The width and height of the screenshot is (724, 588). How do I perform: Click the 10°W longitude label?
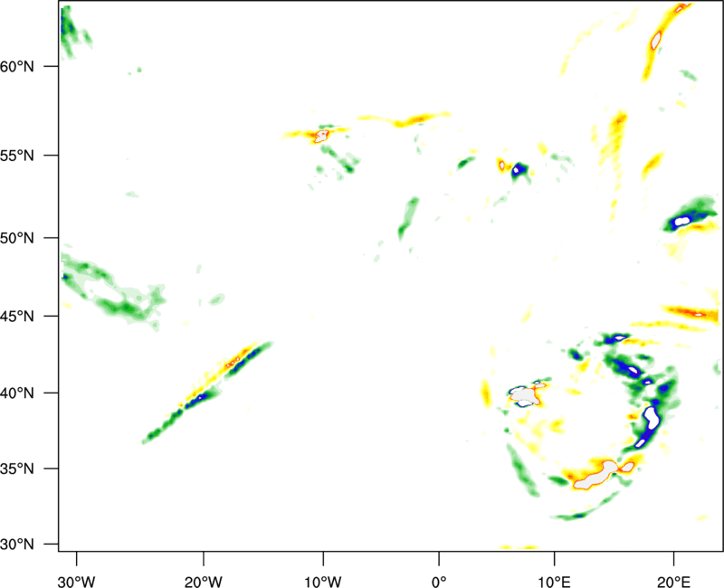323,582
